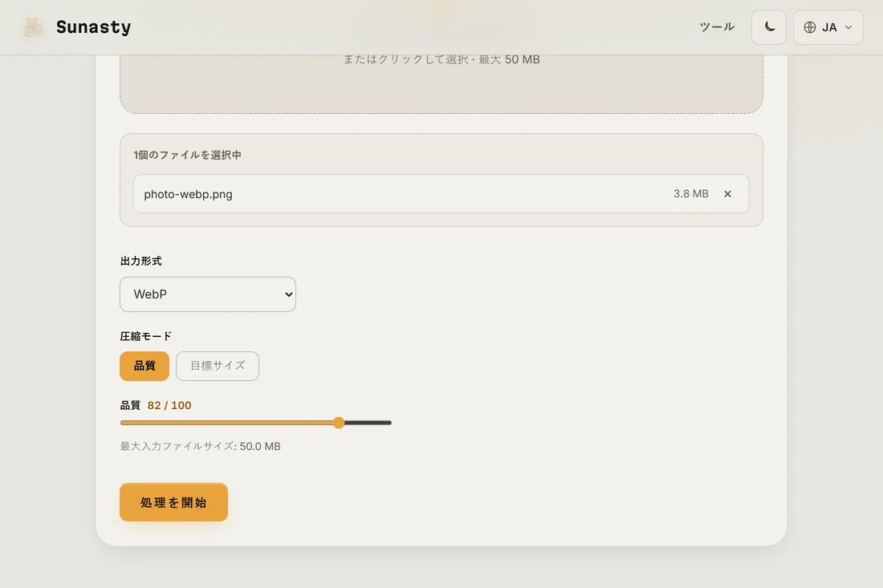Click the arrow on the 出力形式 select box
The height and width of the screenshot is (588, 883).
point(288,294)
